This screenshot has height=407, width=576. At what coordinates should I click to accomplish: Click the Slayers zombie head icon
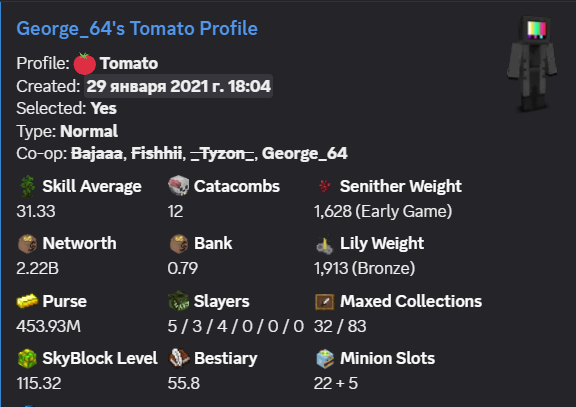(179, 301)
